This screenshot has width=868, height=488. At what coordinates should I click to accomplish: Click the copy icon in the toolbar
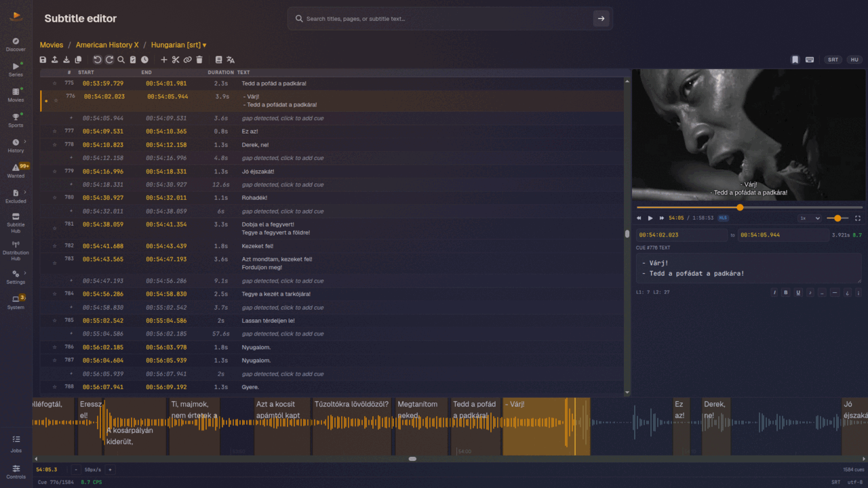pyautogui.click(x=78, y=60)
